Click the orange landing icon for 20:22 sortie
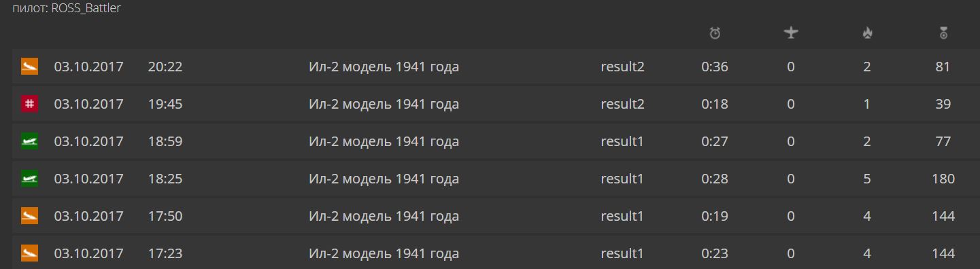The height and width of the screenshot is (269, 980). 29,67
